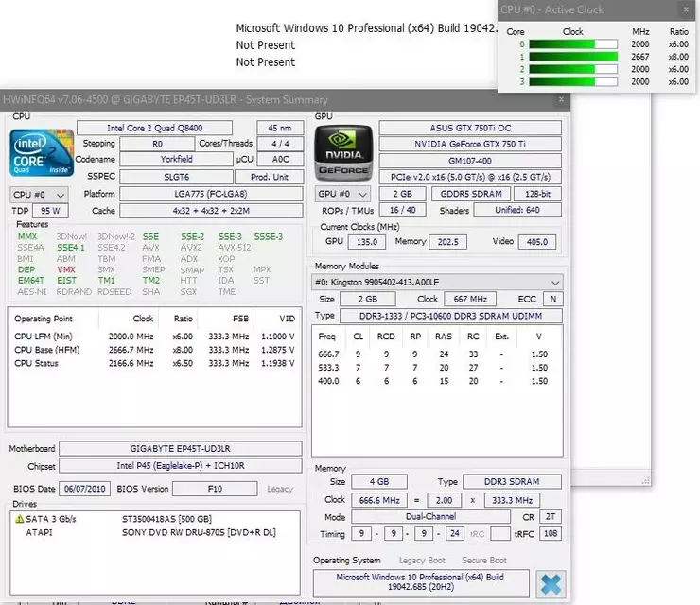Click the EM64T feature label
700x605 pixels.
(x=31, y=280)
